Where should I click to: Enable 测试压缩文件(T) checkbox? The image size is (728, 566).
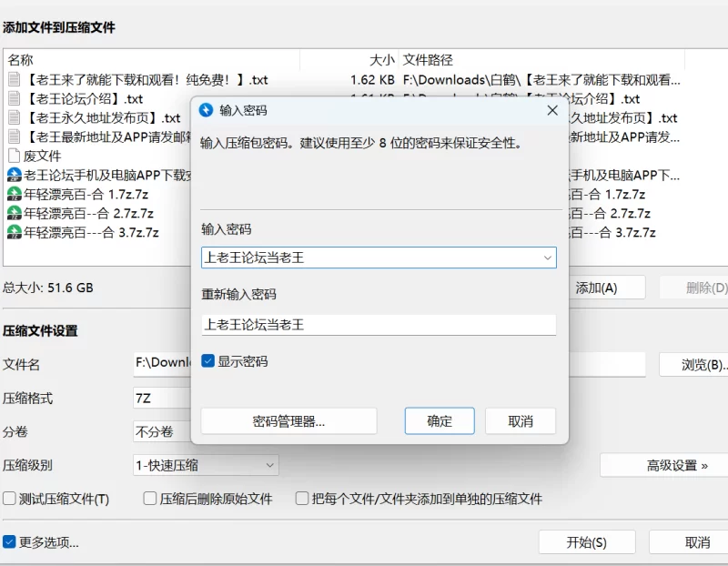click(x=9, y=499)
